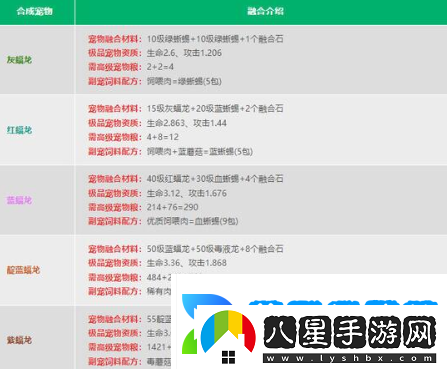Click 需高级宠物粮 label in 靛蓝蝠龙 row
The image size is (447, 369).
click(x=115, y=277)
